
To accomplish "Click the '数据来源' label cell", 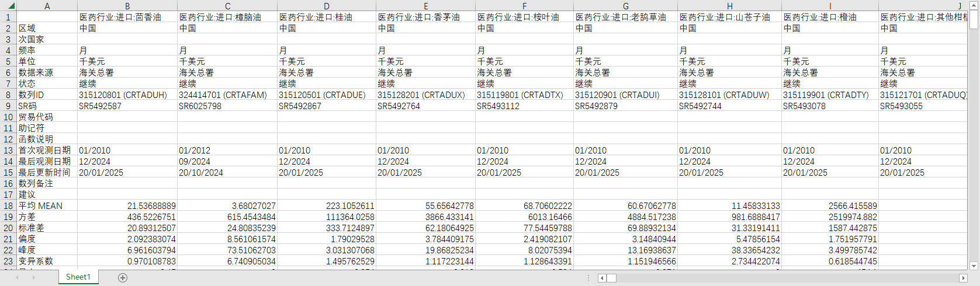I will point(47,72).
